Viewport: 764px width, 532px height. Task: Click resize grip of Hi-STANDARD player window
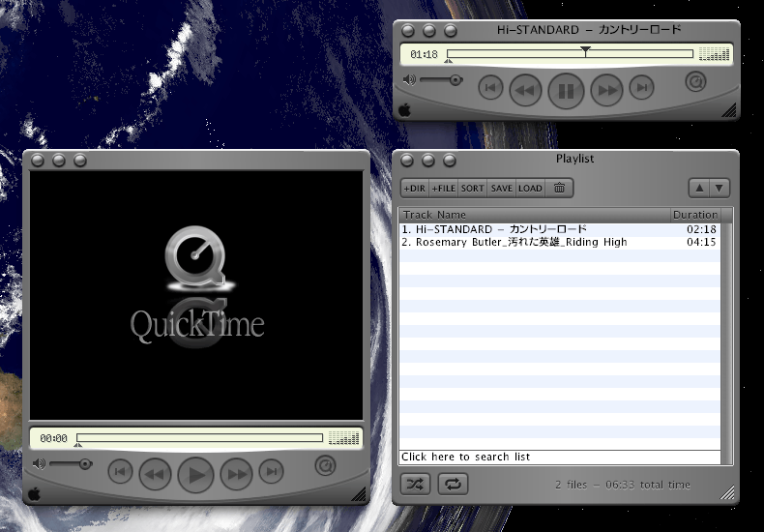(x=729, y=110)
